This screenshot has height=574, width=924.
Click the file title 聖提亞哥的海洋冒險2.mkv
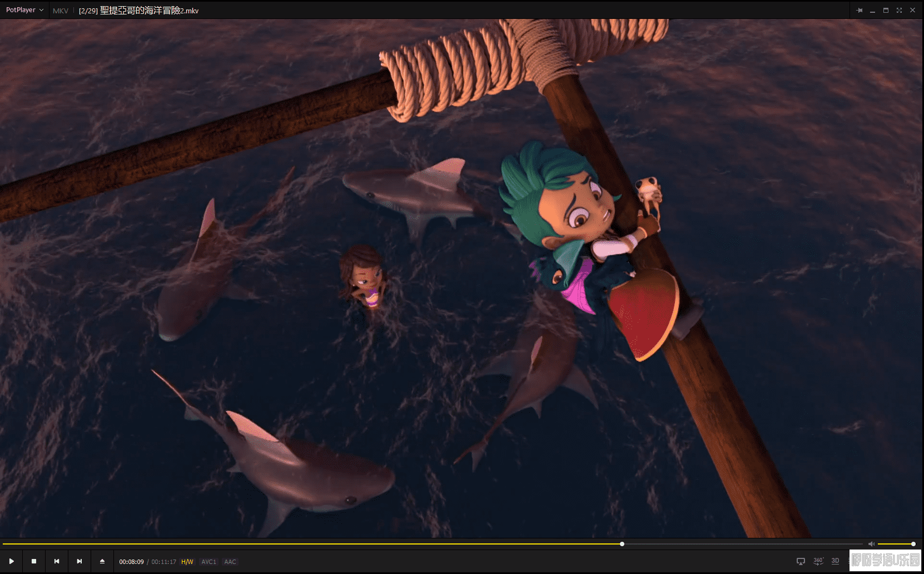point(150,11)
